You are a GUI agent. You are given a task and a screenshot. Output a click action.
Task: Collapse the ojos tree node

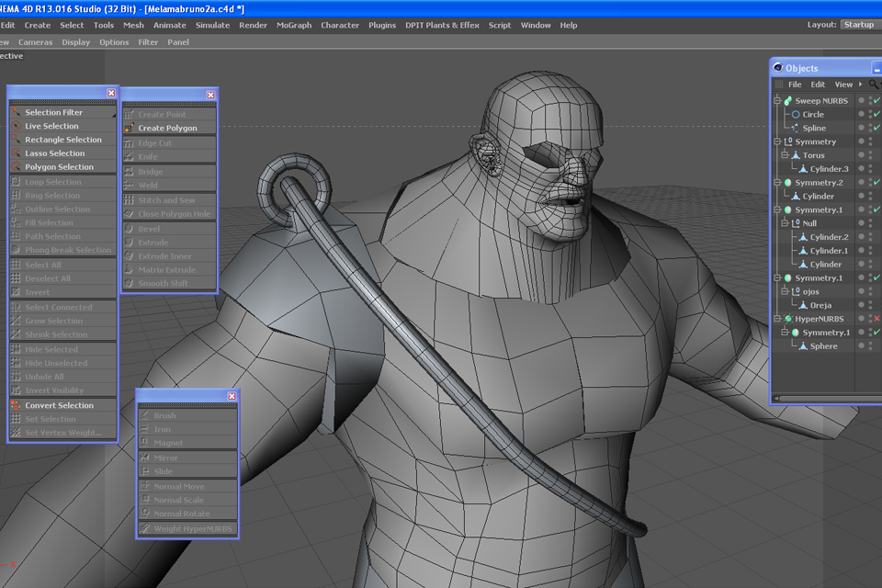[786, 291]
